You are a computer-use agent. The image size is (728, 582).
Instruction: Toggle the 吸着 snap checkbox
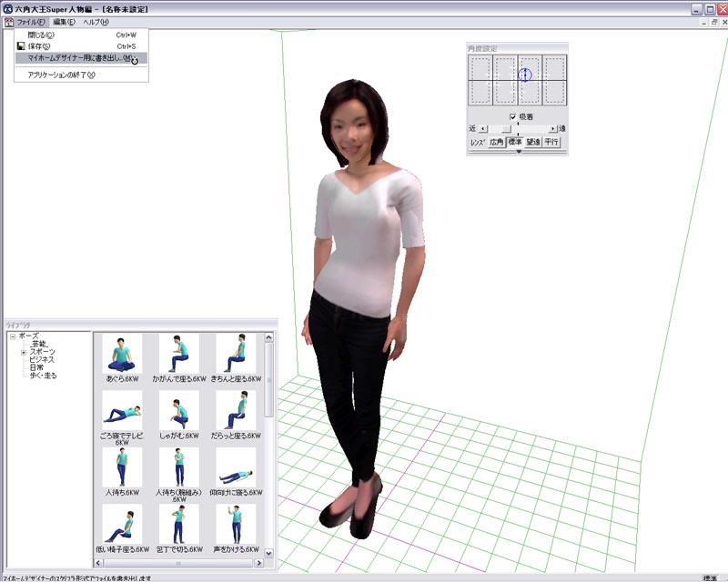[513, 117]
